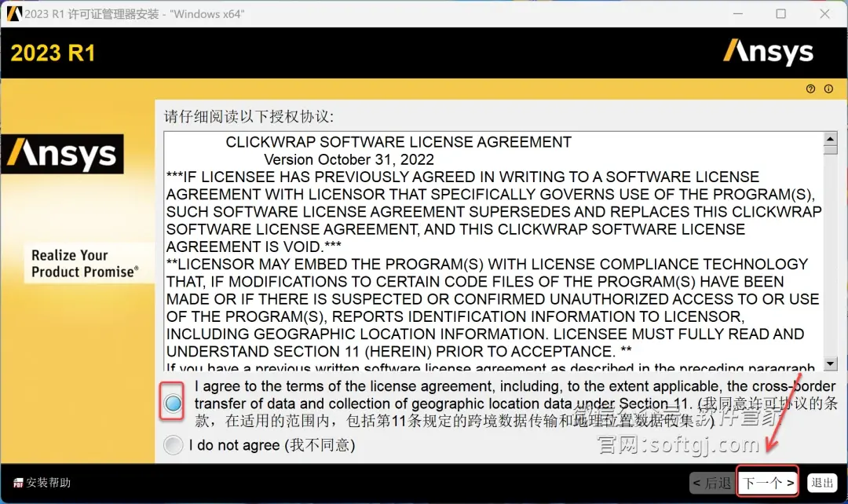Image resolution: width=848 pixels, height=504 pixels.
Task: Click the '2023 R1' header text
Action: 53,53
